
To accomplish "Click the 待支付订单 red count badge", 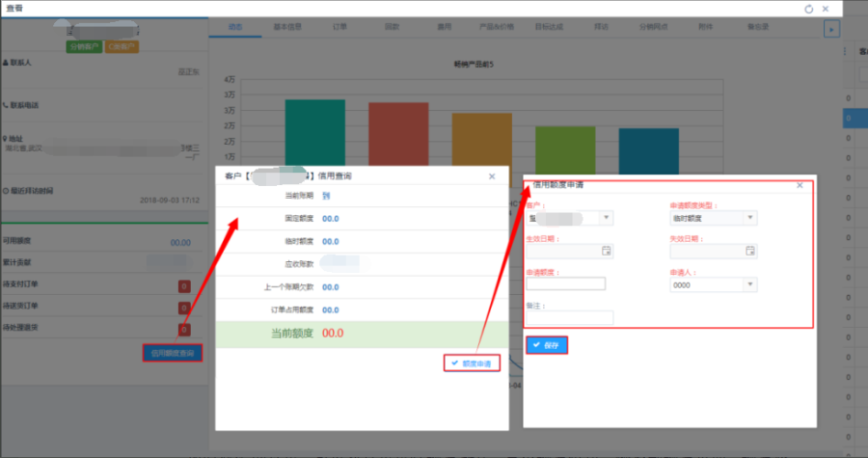I will tap(183, 285).
